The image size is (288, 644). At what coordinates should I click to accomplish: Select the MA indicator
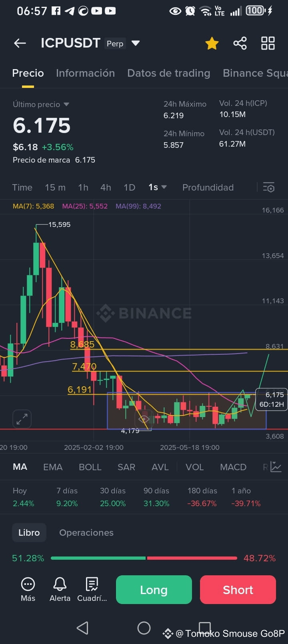20,467
